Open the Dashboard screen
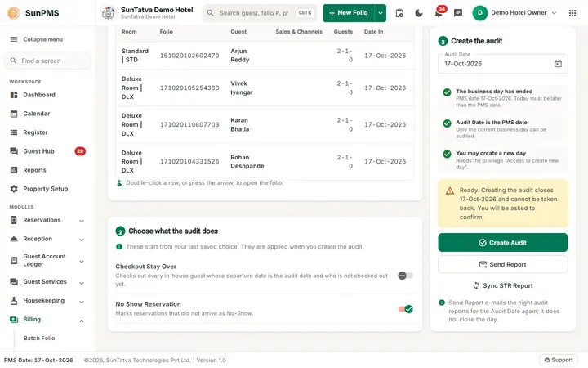This screenshot has height=368, width=588. tap(39, 95)
